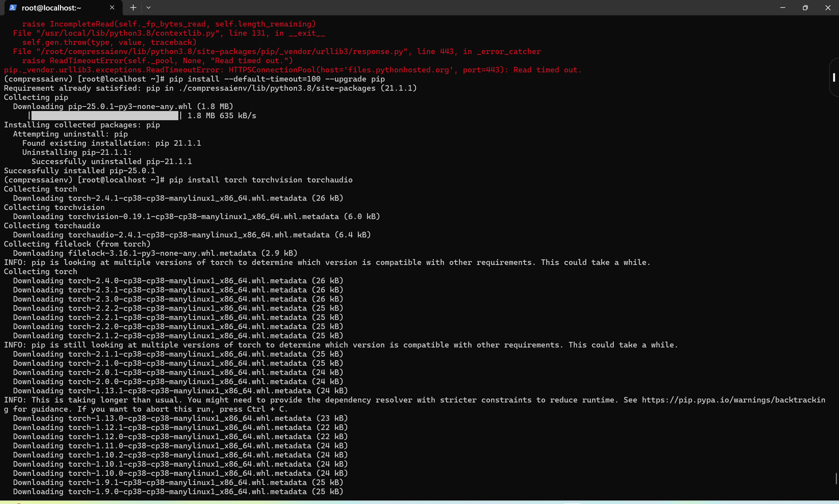
Task: Click the torchvision-0.19.1 metadata download line
Action: 196,216
